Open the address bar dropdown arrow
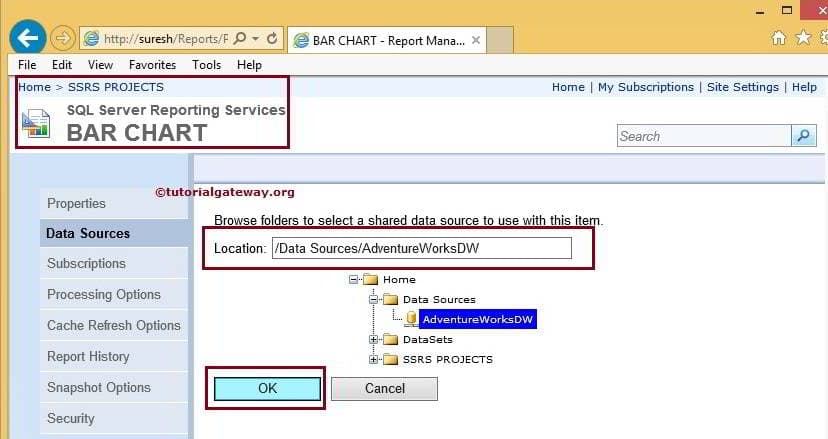Screen dimensions: 828x439 [x=256, y=39]
